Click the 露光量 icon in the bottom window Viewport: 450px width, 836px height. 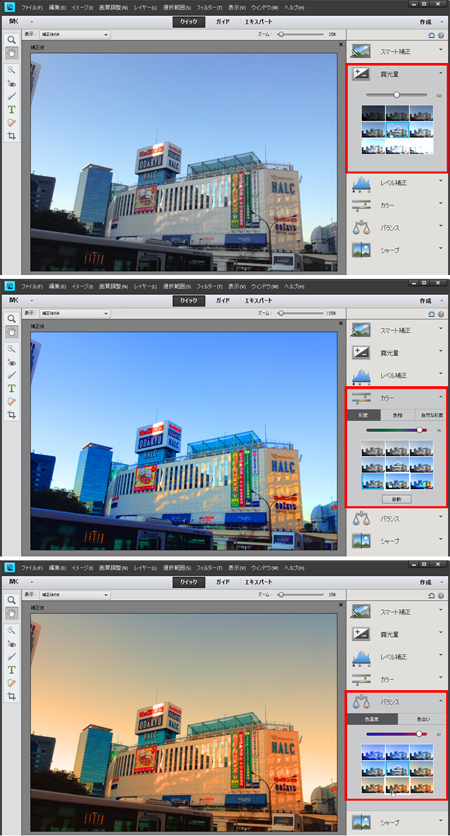click(x=361, y=634)
